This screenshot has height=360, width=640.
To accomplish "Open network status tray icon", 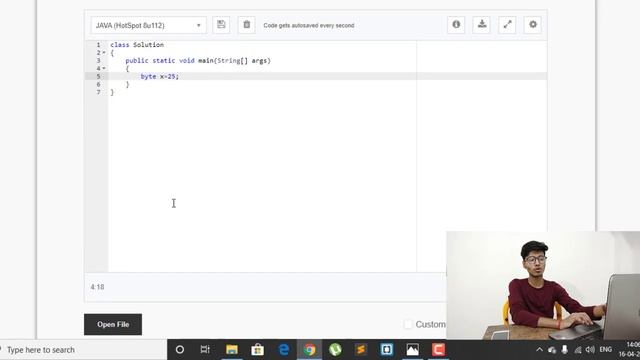I will (578, 350).
